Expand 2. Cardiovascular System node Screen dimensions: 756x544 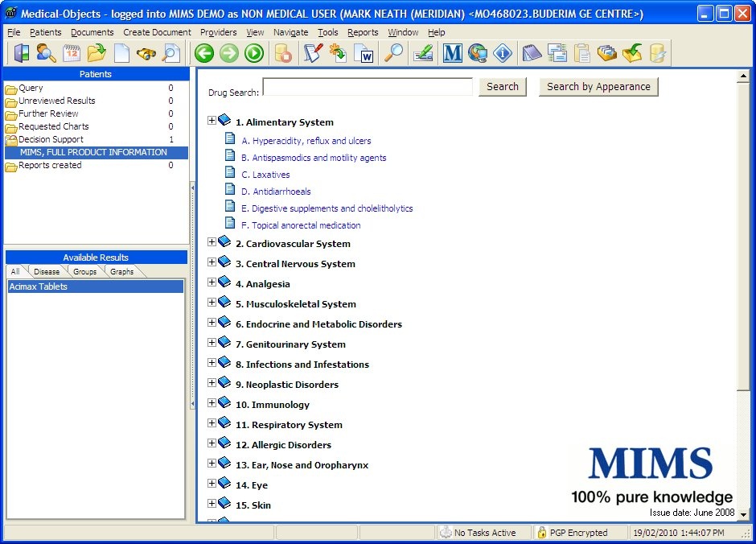[212, 242]
